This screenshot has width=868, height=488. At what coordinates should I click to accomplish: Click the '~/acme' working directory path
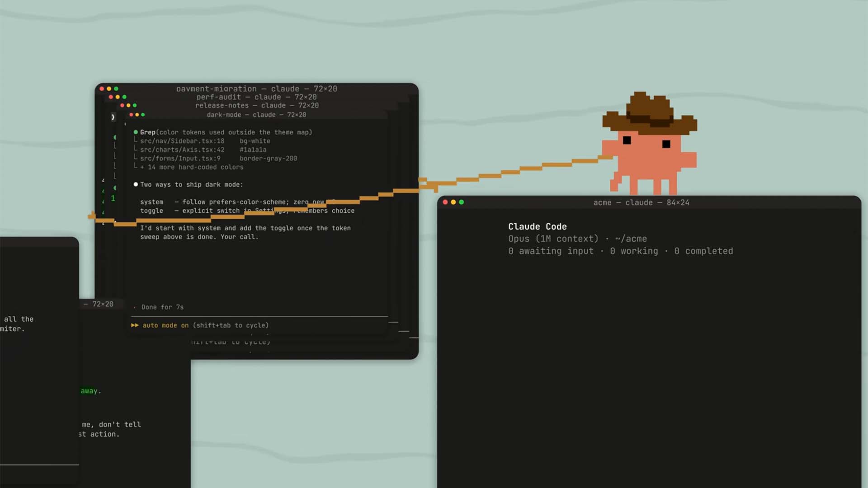[631, 239]
